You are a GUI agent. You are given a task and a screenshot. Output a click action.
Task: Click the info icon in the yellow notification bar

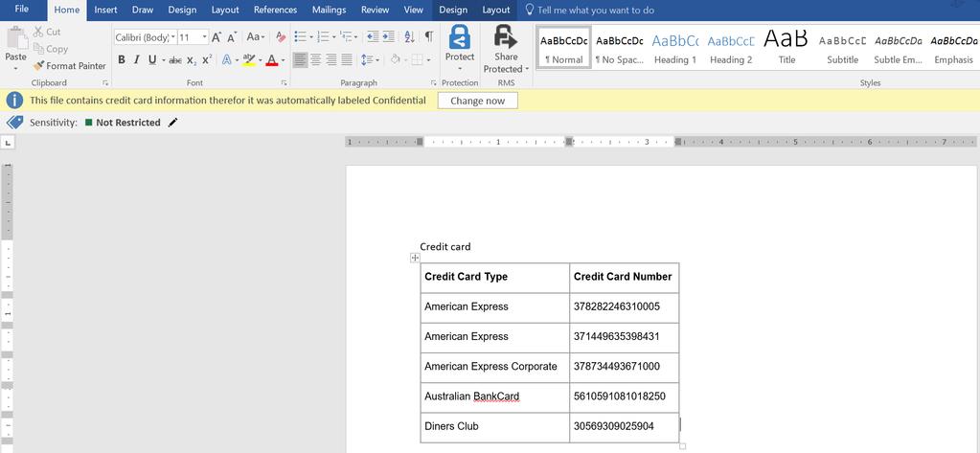[15, 101]
